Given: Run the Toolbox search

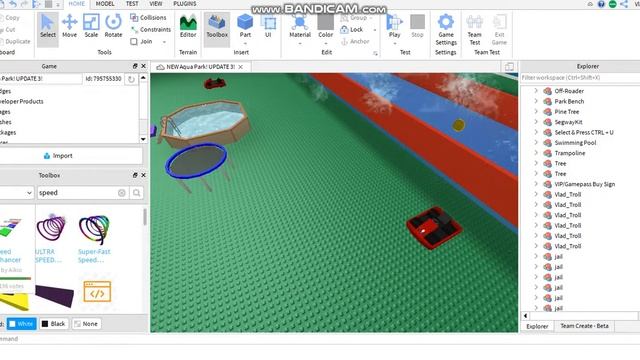Looking at the screenshot, I should (136, 193).
